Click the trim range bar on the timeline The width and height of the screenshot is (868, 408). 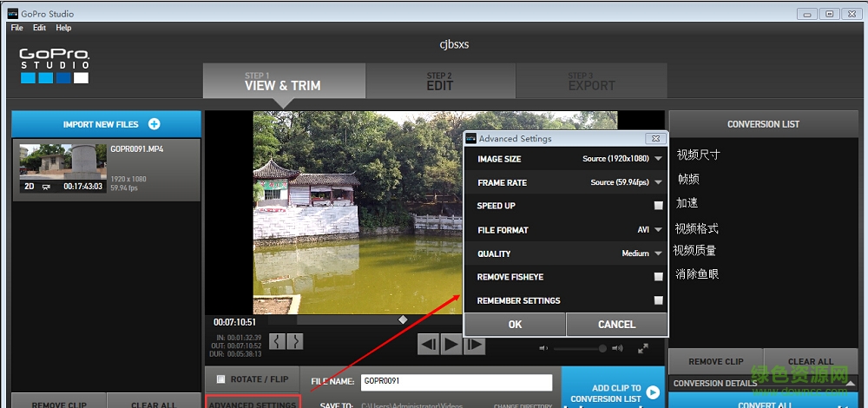pyautogui.click(x=379, y=319)
